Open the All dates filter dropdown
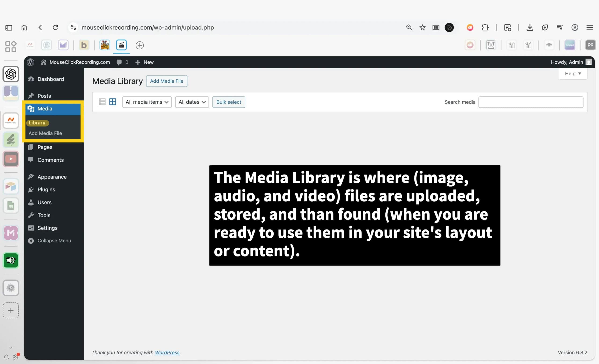The height and width of the screenshot is (364, 599). pyautogui.click(x=192, y=102)
